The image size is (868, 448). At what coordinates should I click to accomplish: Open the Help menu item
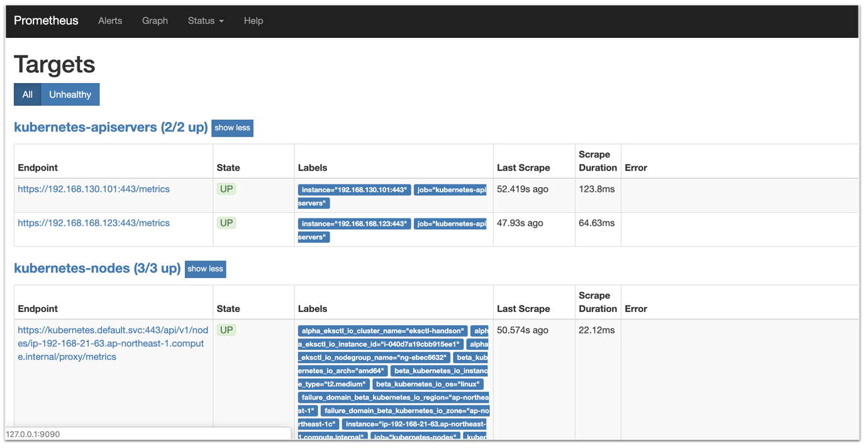(x=253, y=21)
